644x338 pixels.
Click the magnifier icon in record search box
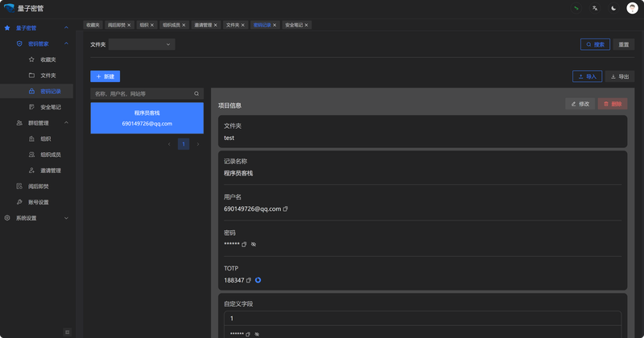(x=196, y=93)
